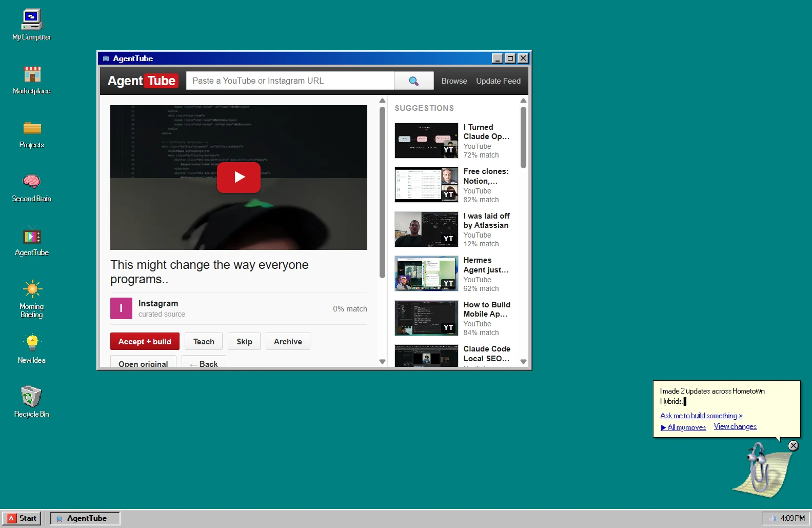
Task: Expand the 'All my moves' link
Action: coord(683,427)
